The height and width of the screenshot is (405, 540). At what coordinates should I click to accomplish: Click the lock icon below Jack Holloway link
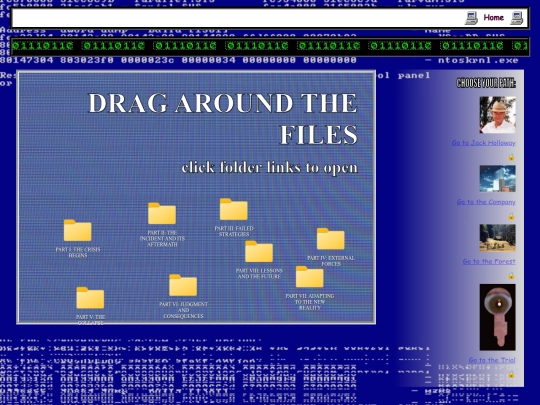(x=511, y=157)
